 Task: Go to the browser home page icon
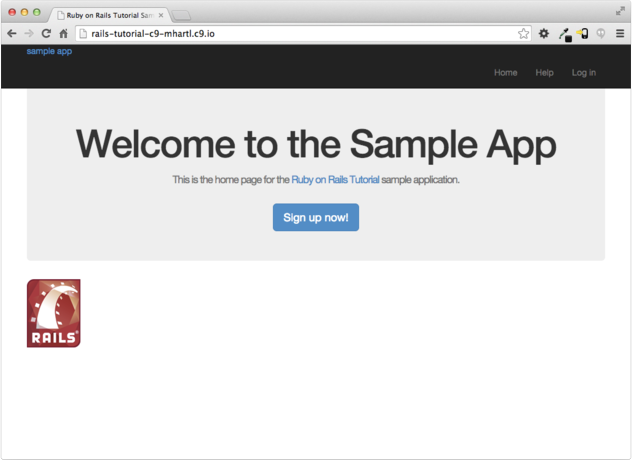tap(63, 33)
